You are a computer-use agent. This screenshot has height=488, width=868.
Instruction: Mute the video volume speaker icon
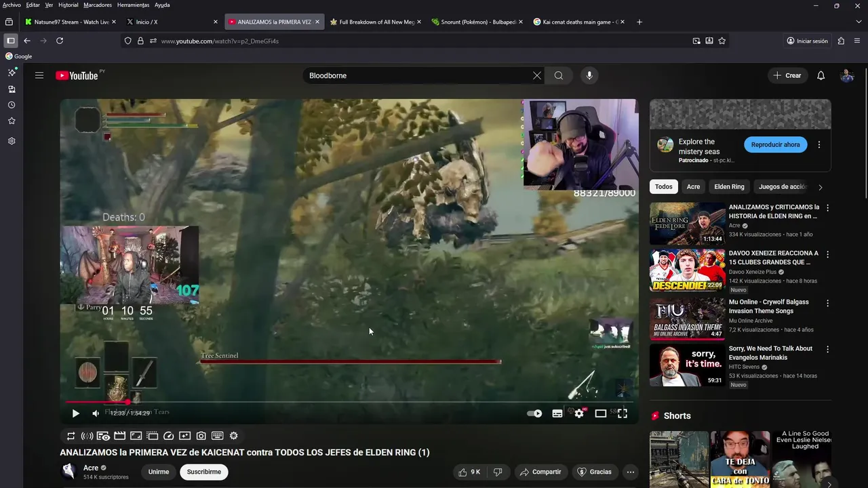96,413
